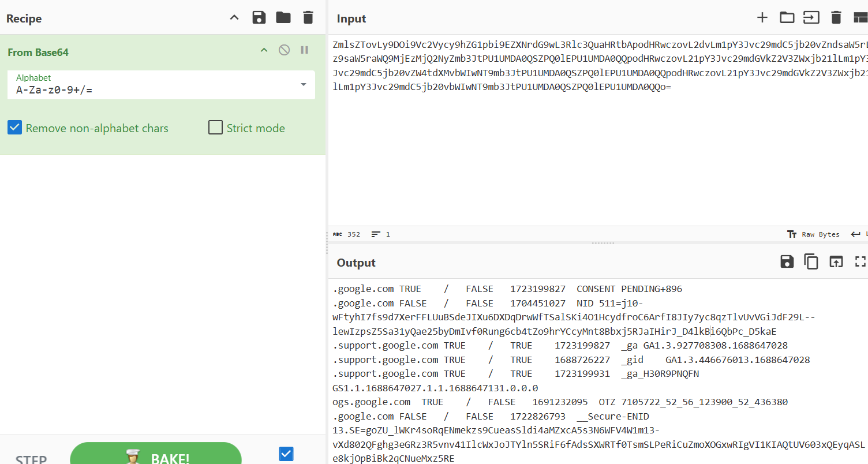This screenshot has height=464, width=868.
Task: Clear the recipe with the trash icon
Action: (x=308, y=18)
